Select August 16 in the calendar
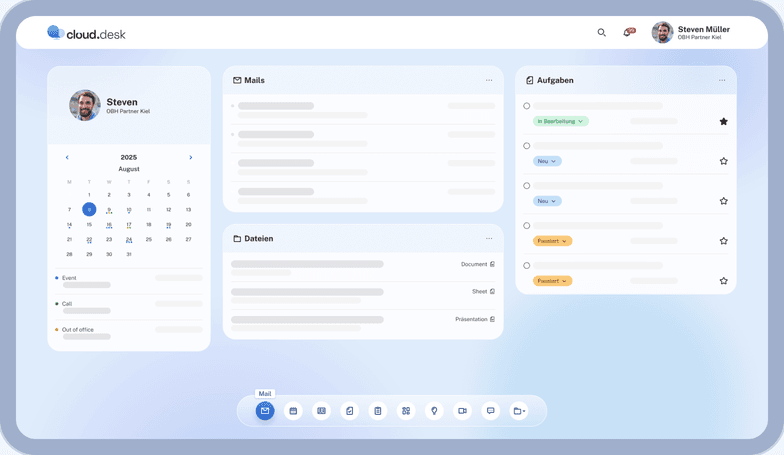The height and width of the screenshot is (455, 784). click(109, 225)
